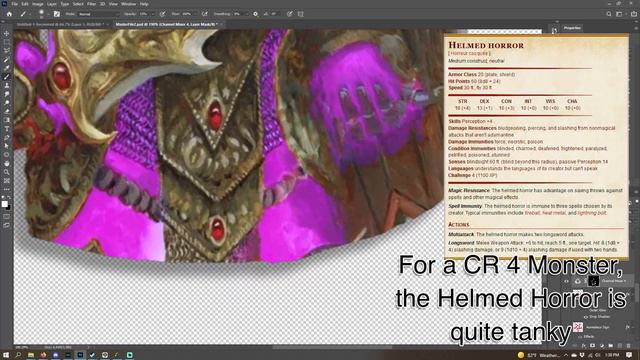Select the Horizontal Type tool
Screen dimensions: 640x360
tap(7, 129)
